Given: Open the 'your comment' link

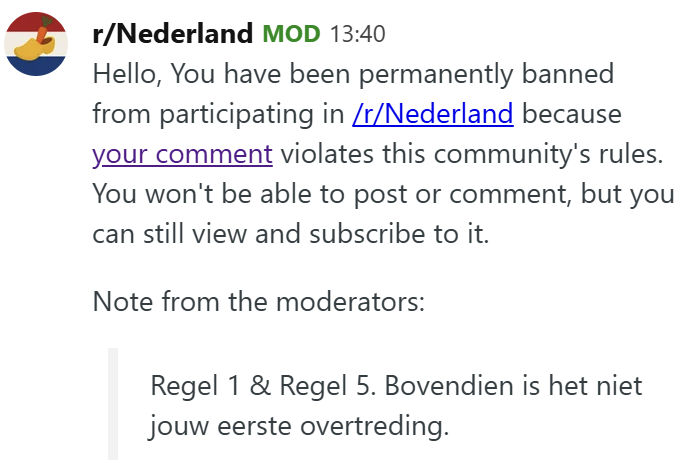Looking at the screenshot, I should click(182, 154).
